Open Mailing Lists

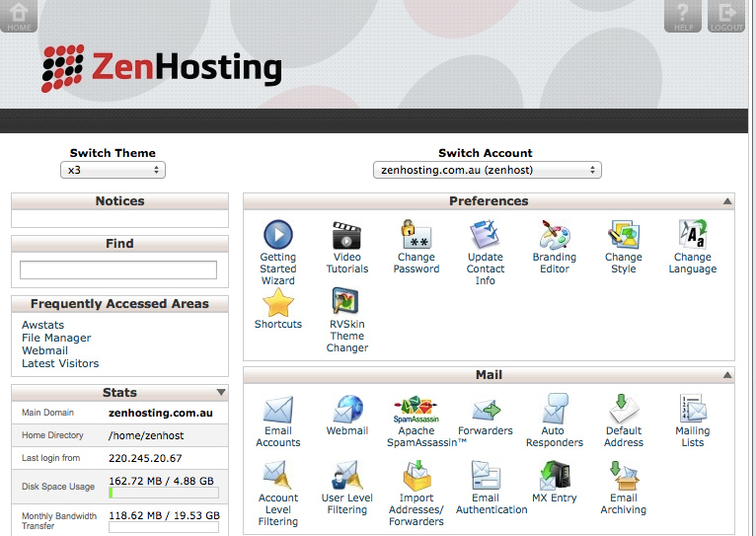click(x=693, y=410)
